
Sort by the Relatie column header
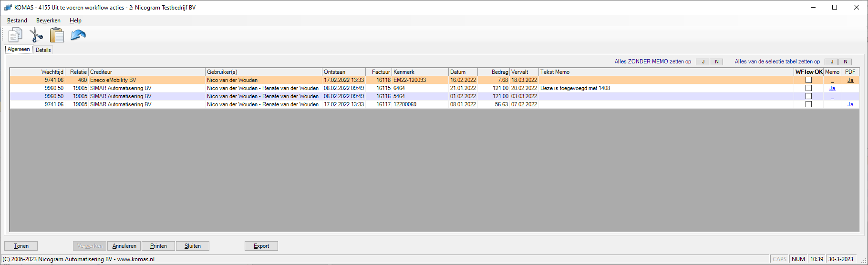[x=77, y=72]
